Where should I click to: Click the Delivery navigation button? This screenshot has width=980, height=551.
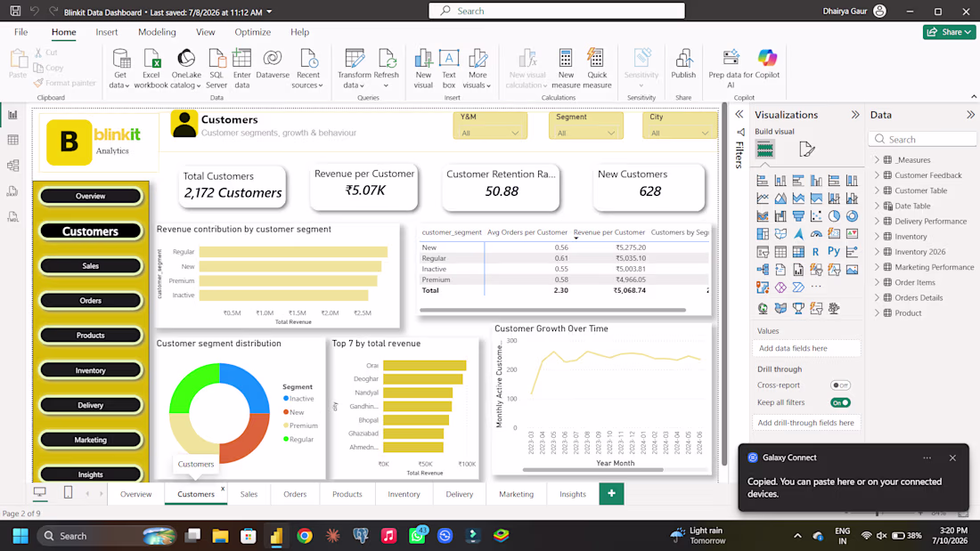91,405
